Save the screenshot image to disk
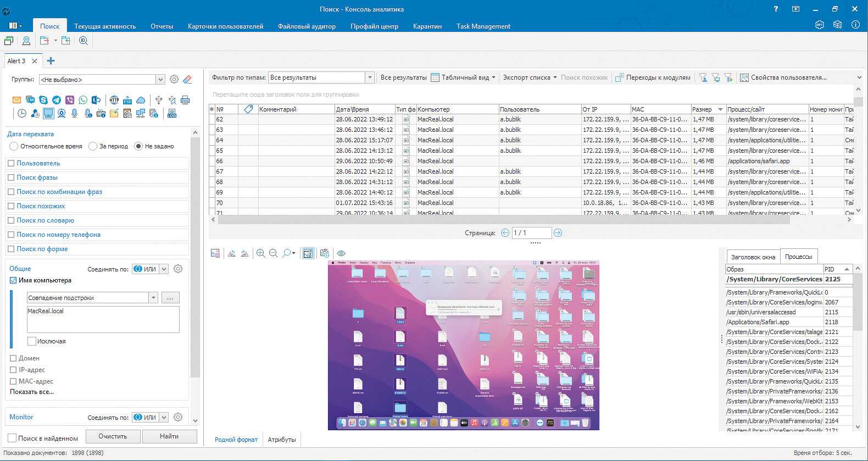The height and width of the screenshot is (461, 868). pyautogui.click(x=215, y=253)
